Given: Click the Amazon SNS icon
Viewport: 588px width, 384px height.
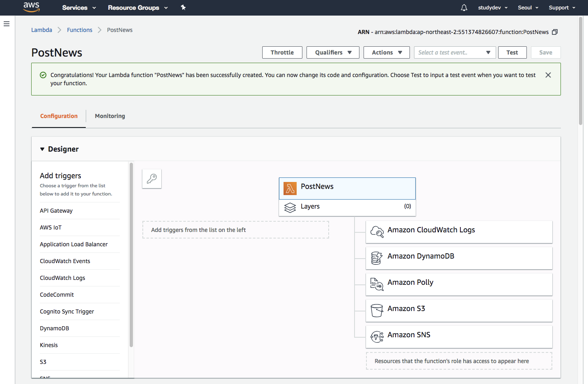Looking at the screenshot, I should tap(377, 337).
